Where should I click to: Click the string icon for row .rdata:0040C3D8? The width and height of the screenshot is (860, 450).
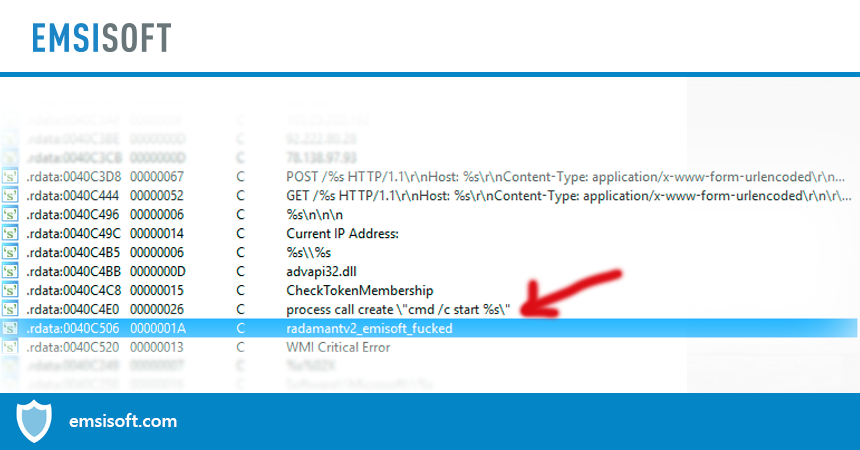coord(10,177)
